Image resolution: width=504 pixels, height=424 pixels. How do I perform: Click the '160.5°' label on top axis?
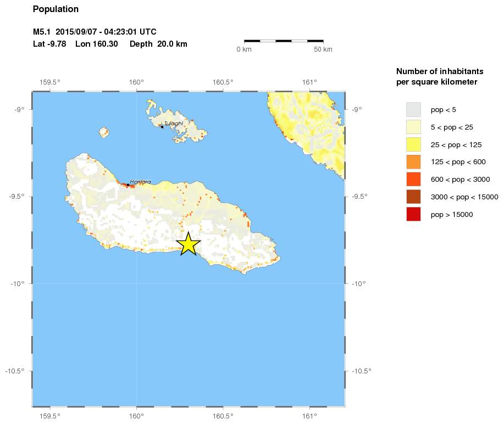(224, 82)
